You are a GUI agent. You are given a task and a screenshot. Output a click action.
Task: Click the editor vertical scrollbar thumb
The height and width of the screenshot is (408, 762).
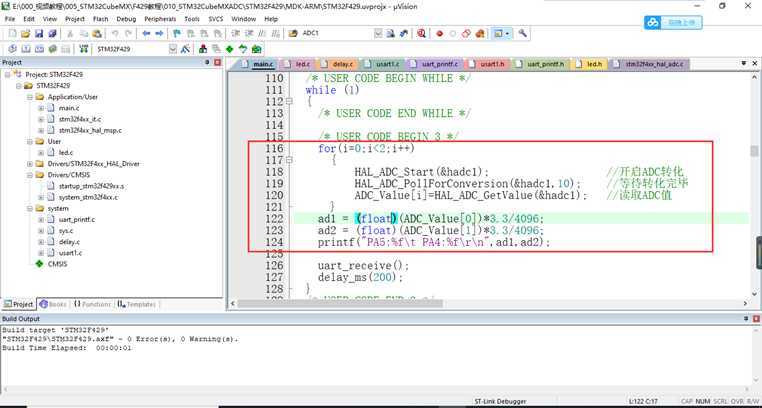[754, 152]
